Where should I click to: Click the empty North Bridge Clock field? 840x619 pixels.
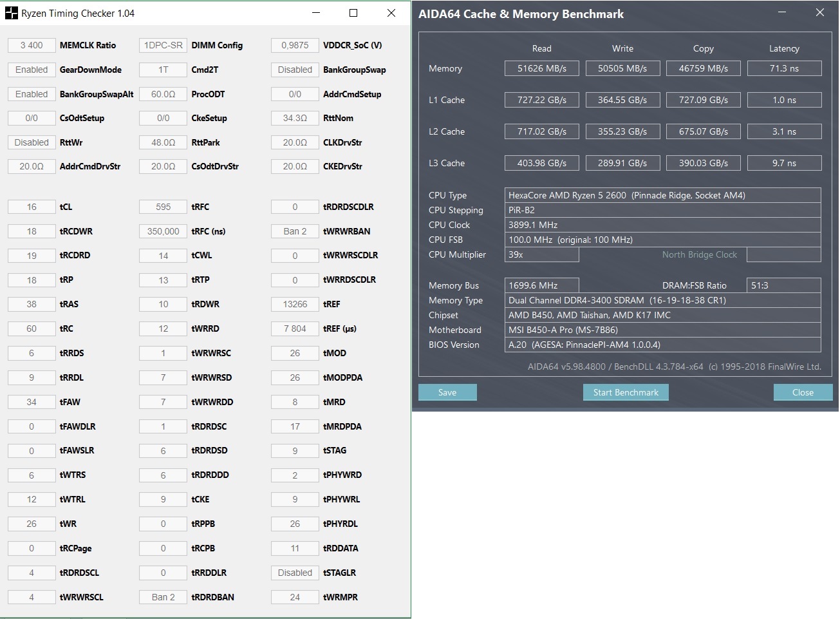[784, 254]
